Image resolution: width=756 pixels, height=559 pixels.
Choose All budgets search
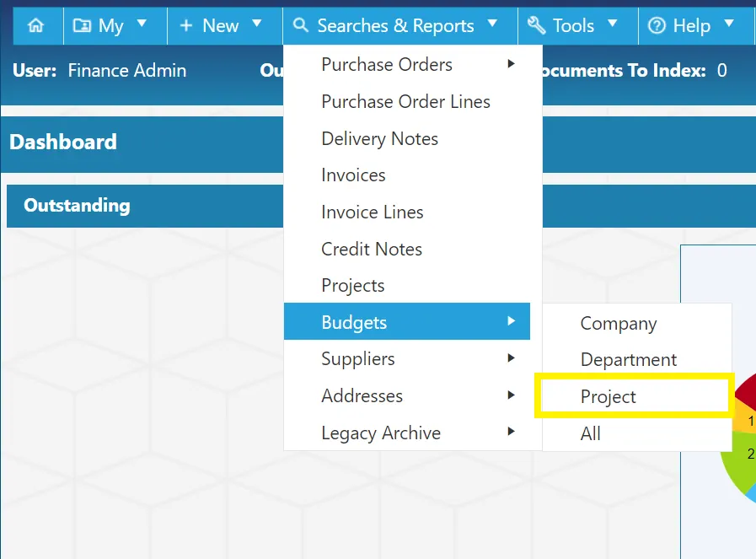coord(637,433)
